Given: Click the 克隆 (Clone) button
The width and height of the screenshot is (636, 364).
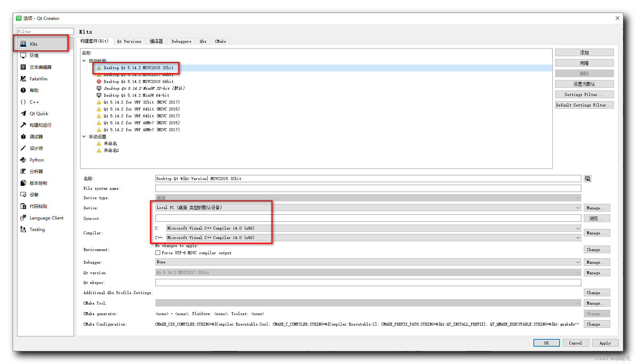Looking at the screenshot, I should (584, 63).
